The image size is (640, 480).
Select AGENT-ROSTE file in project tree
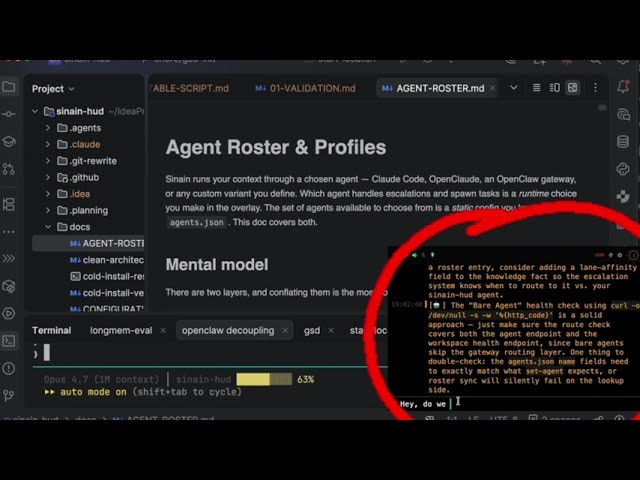click(89, 244)
